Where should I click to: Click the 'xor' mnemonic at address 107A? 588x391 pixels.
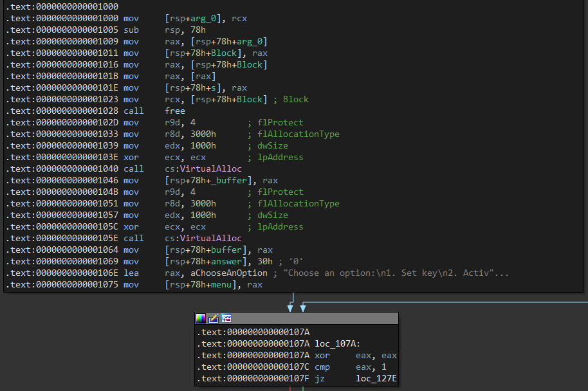coord(322,355)
